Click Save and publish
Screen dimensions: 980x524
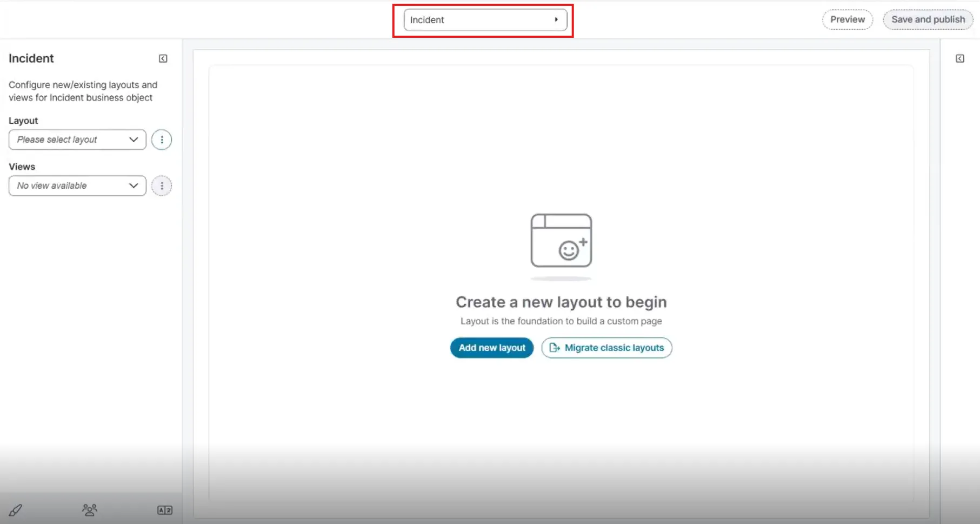tap(928, 19)
